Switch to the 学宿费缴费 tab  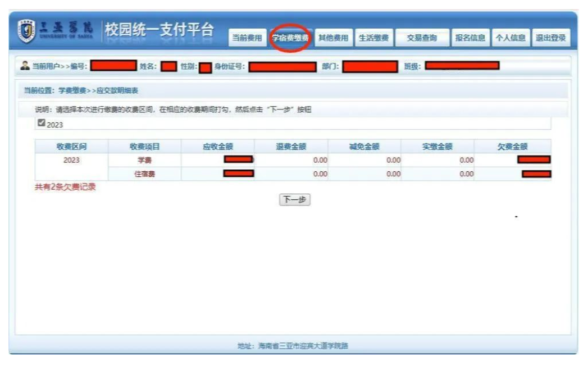click(290, 38)
